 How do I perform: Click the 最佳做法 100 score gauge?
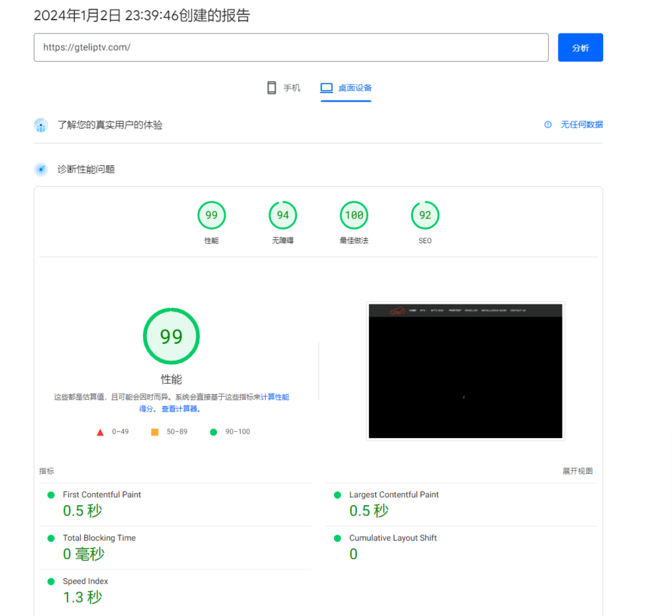pos(354,215)
